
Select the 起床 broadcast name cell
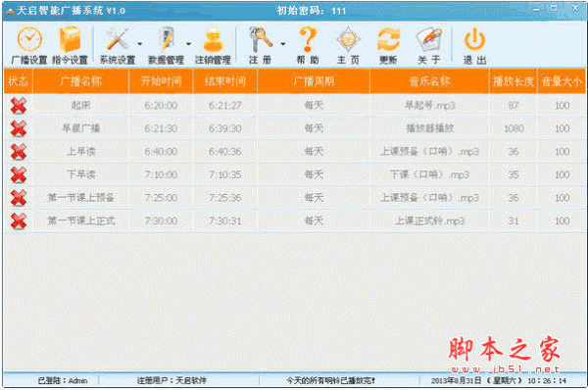coord(81,106)
